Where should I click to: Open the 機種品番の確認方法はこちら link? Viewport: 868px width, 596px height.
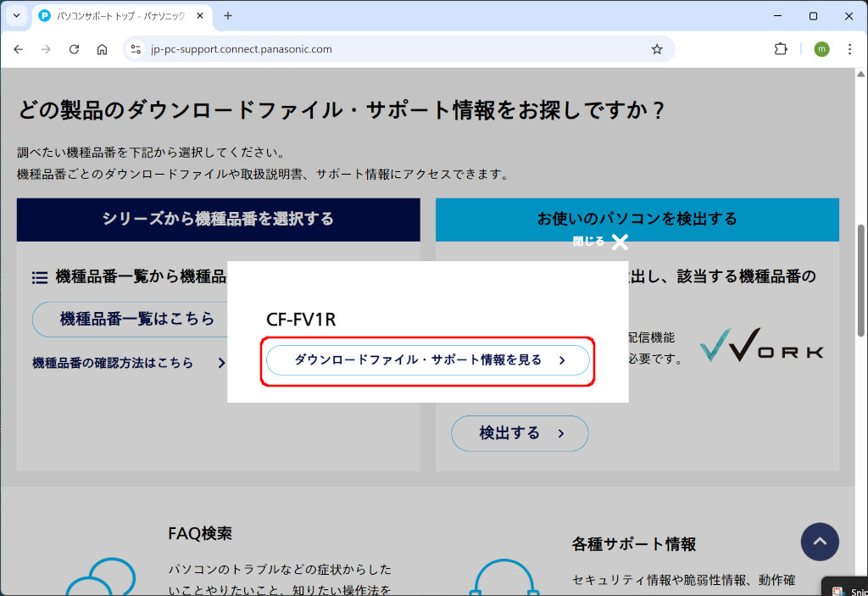(129, 363)
